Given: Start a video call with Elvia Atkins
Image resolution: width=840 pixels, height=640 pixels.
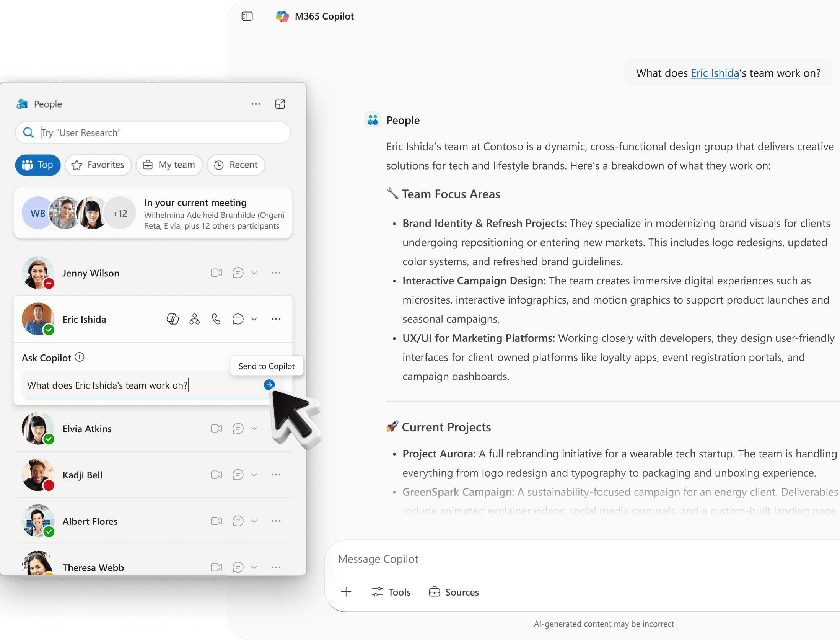Looking at the screenshot, I should [217, 429].
